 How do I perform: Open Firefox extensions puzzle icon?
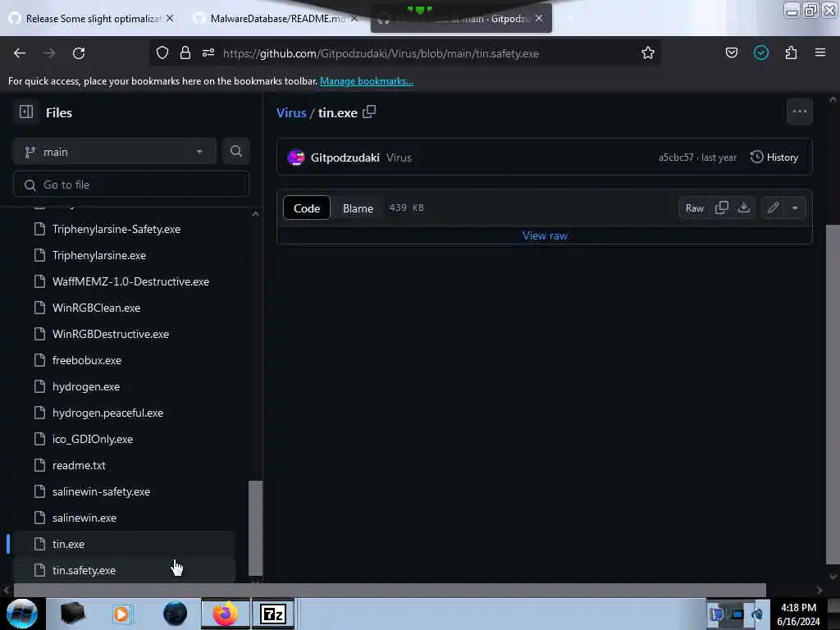(791, 52)
